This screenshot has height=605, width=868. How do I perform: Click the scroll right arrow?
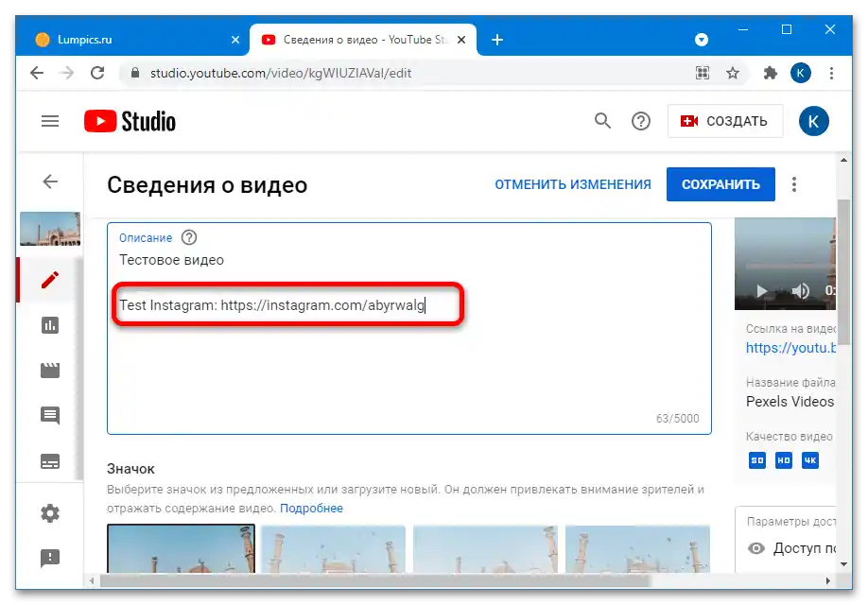click(827, 580)
